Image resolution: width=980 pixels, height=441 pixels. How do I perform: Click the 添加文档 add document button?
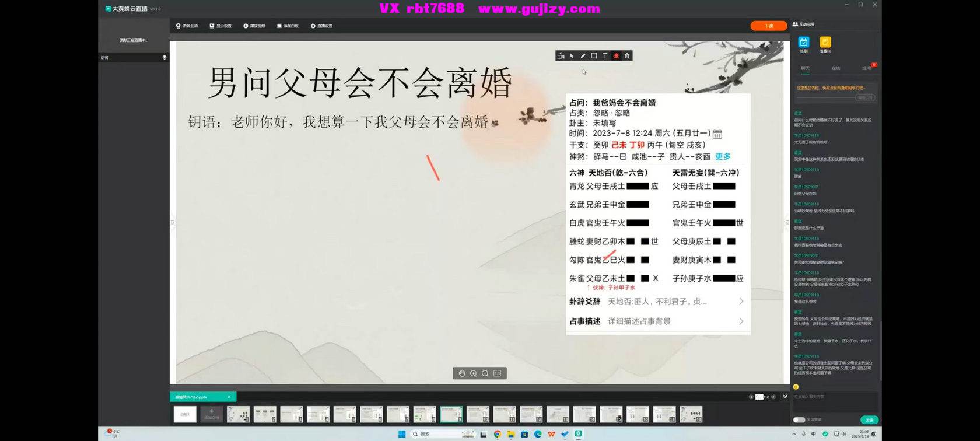(x=211, y=414)
